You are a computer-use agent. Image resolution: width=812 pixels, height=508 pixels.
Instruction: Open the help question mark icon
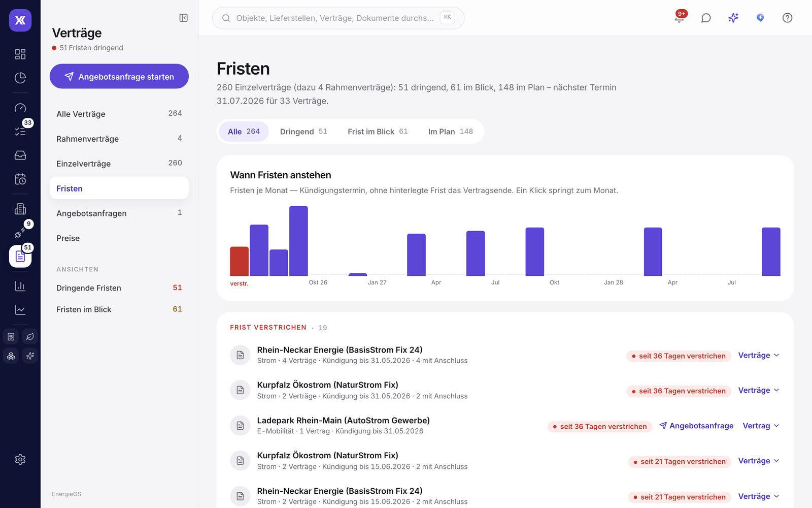[787, 18]
